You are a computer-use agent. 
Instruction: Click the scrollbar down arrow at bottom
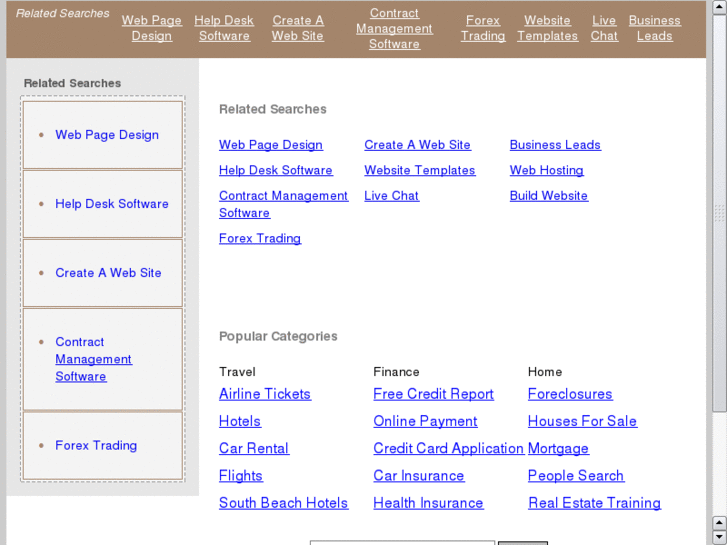point(719,537)
